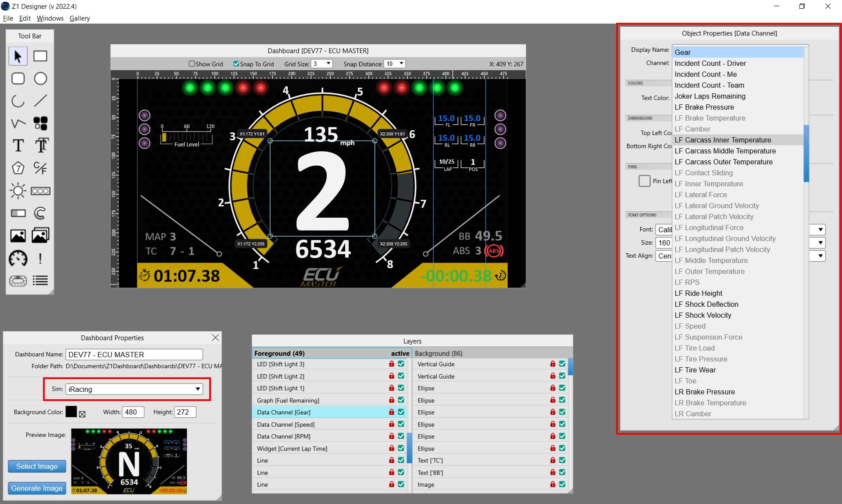Select the polyline tool

(x=18, y=123)
